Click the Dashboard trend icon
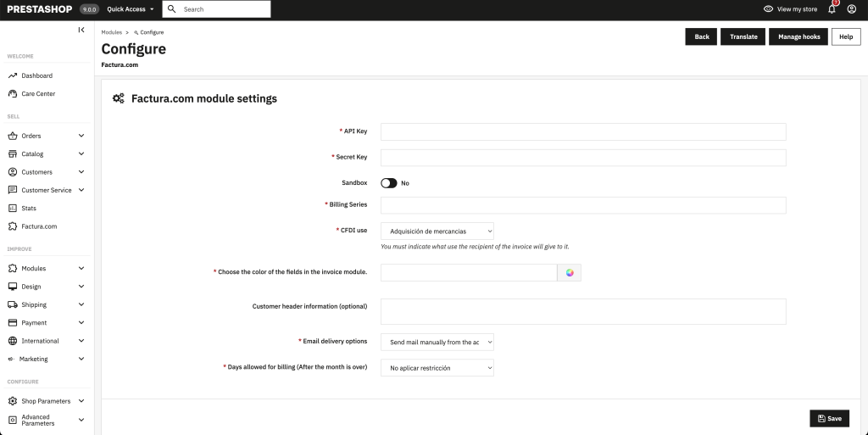 [x=12, y=75]
